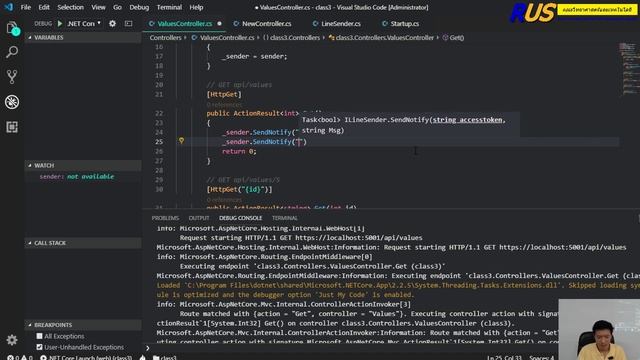Click the errors and warnings status bar counter
The image size is (640, 360).
(19, 358)
